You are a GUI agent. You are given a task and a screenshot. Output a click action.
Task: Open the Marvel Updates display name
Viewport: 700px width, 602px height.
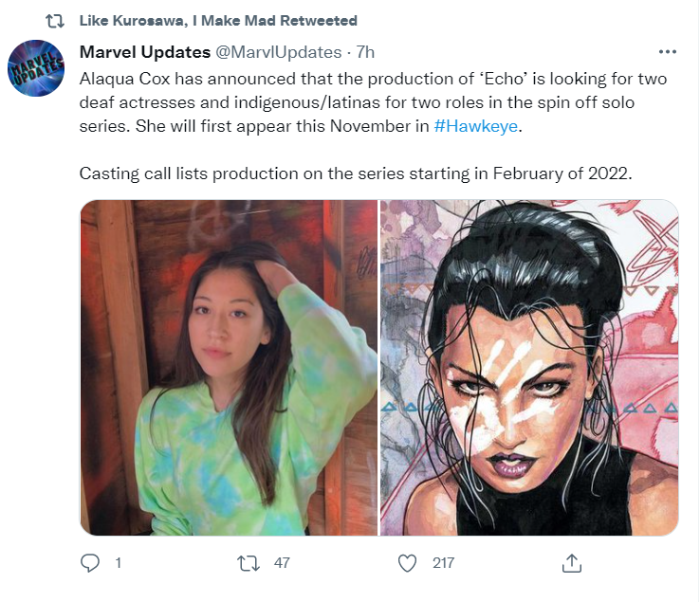144,52
